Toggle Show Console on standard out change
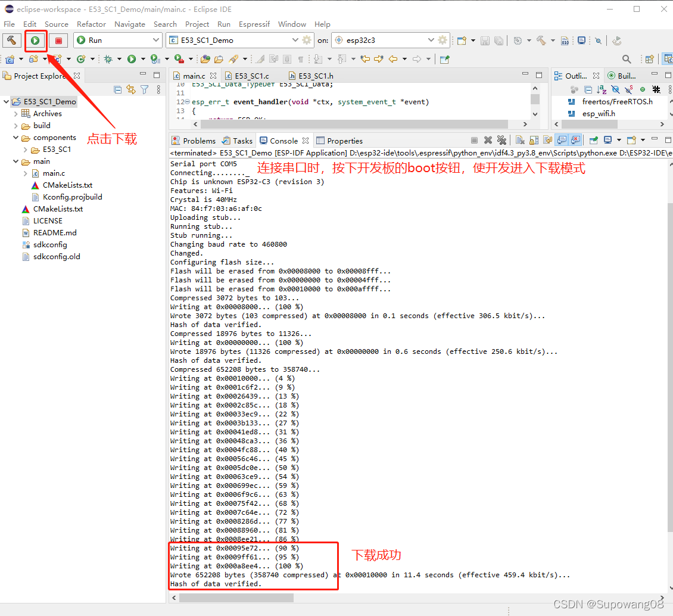Image resolution: width=673 pixels, height=616 pixels. point(562,141)
